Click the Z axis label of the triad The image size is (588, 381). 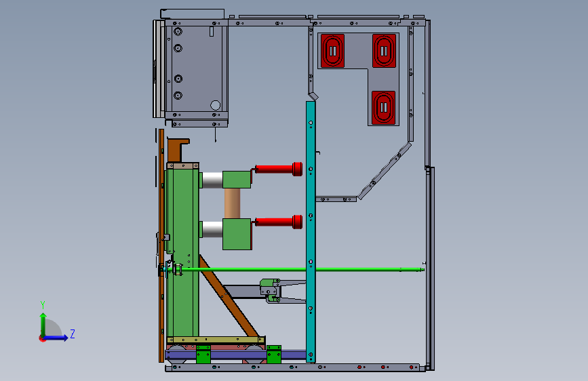(73, 334)
